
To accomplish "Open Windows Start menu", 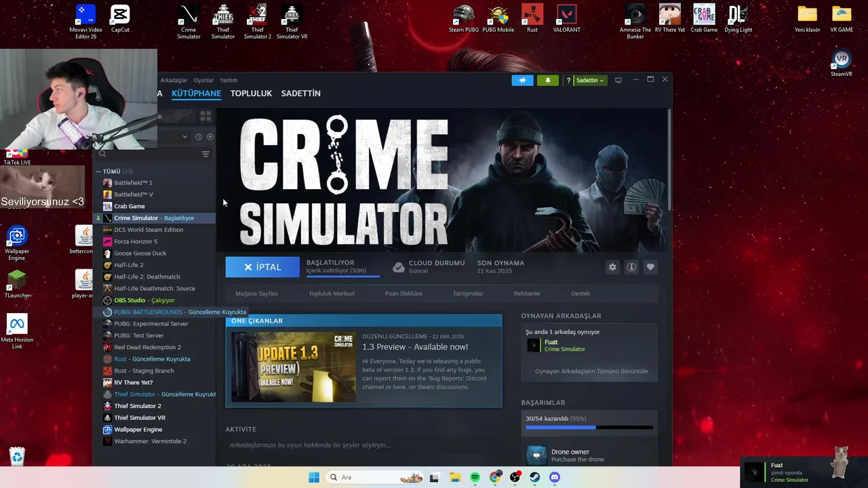I will 314,477.
